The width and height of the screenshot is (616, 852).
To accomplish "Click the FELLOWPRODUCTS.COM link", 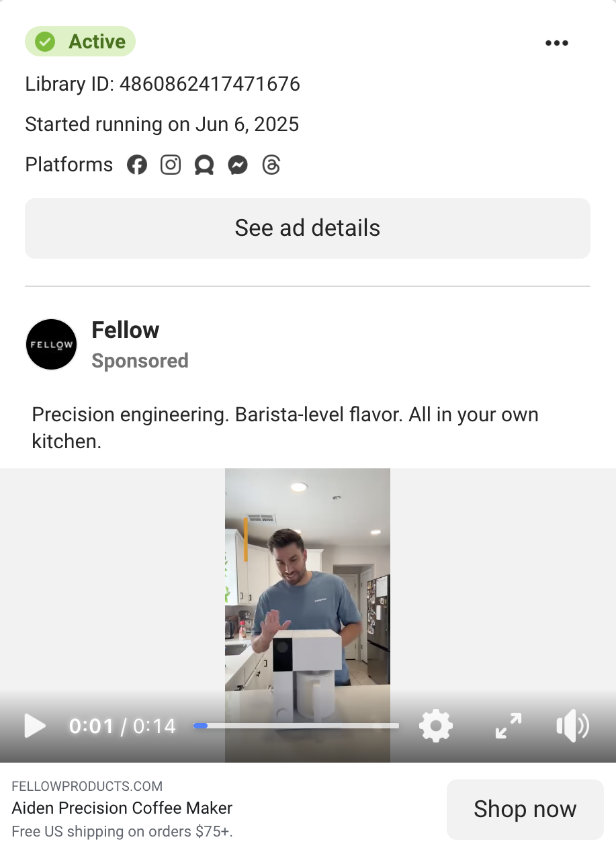I will point(87,786).
